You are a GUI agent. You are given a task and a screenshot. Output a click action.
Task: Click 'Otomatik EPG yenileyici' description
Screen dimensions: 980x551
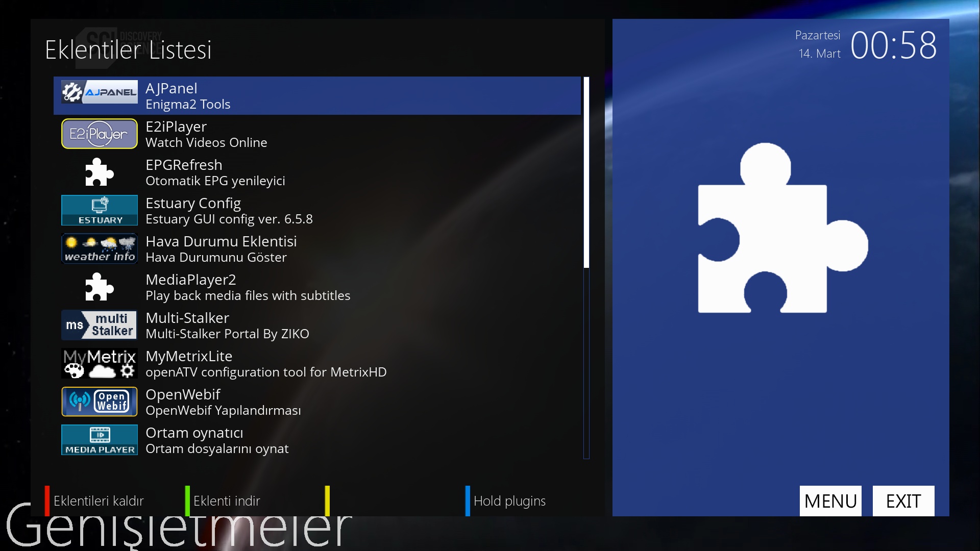coord(215,181)
